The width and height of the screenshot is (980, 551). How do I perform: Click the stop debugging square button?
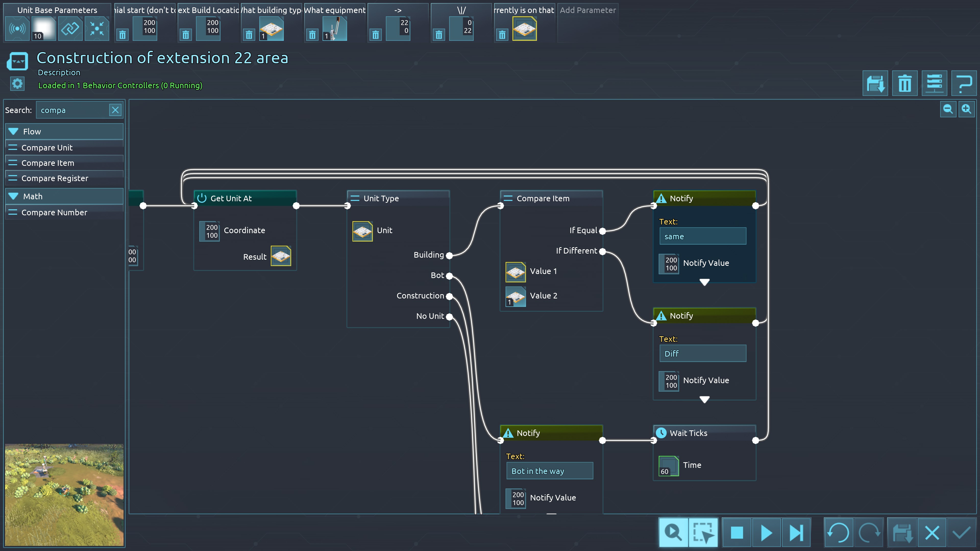(737, 532)
